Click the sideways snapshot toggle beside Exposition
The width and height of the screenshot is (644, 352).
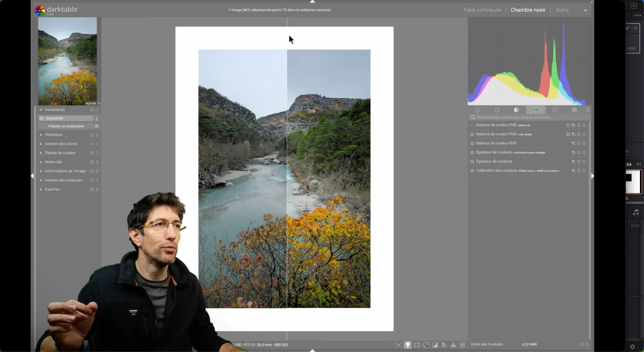pos(97,119)
